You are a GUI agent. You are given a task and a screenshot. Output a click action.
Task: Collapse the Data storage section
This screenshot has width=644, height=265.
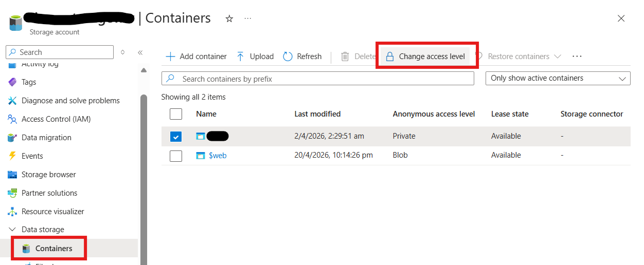[12, 230]
